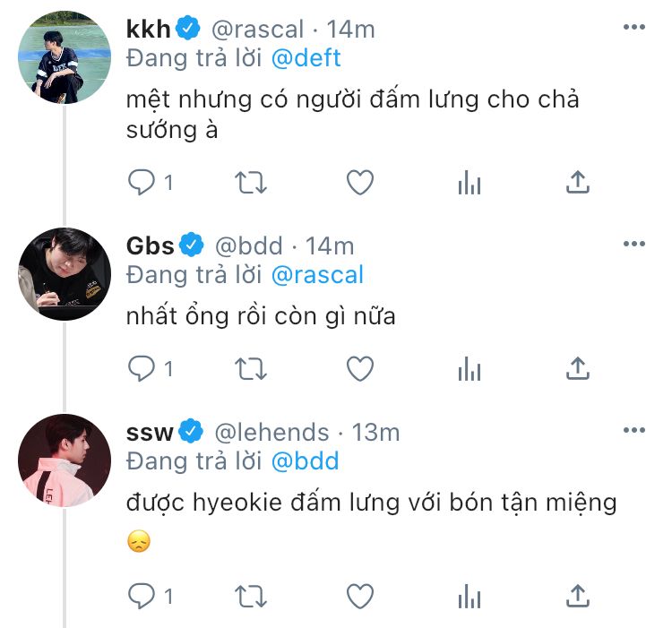Share the tweet from Gbs
The image size is (672, 628).
[578, 368]
